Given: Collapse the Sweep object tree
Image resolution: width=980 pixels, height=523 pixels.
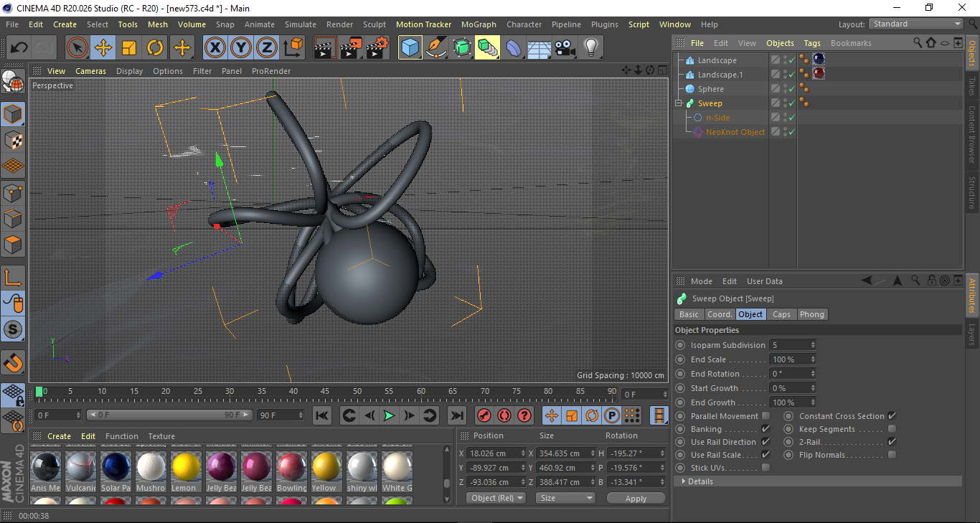Looking at the screenshot, I should click(x=679, y=103).
